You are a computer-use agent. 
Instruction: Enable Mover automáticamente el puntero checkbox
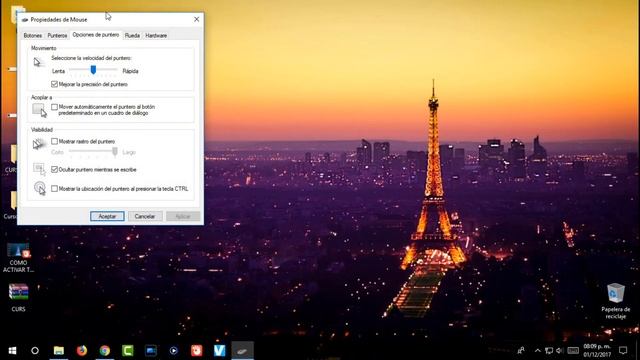tap(54, 107)
